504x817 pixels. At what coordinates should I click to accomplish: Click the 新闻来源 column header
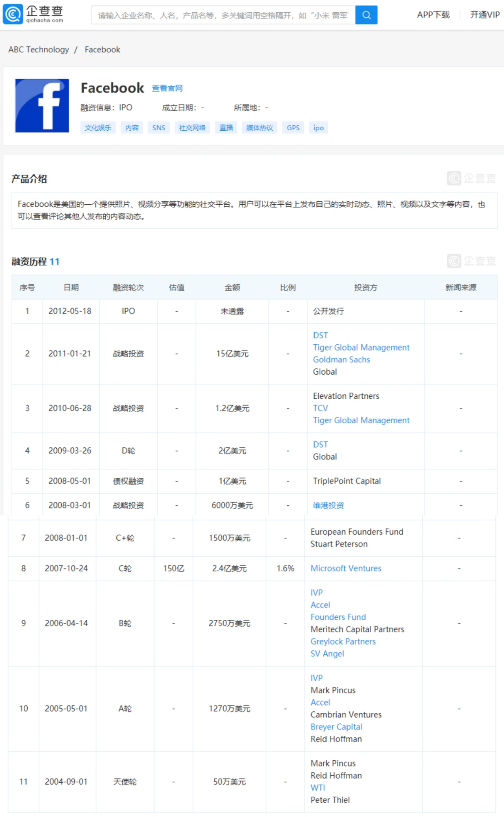coord(461,288)
